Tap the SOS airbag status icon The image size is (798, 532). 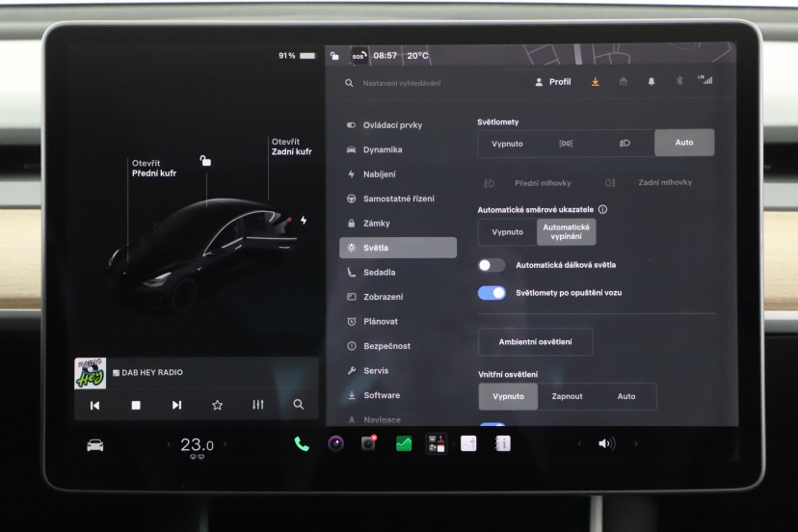click(359, 56)
